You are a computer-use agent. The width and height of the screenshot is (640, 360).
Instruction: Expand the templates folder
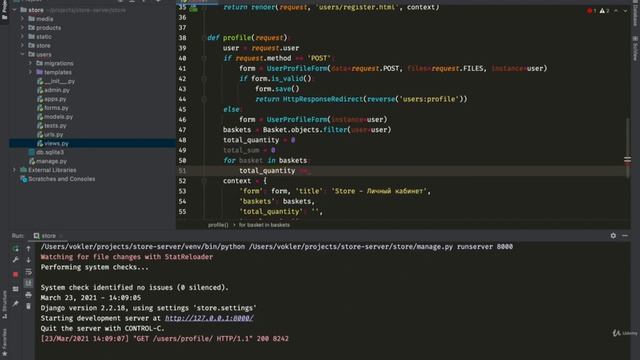(31, 72)
